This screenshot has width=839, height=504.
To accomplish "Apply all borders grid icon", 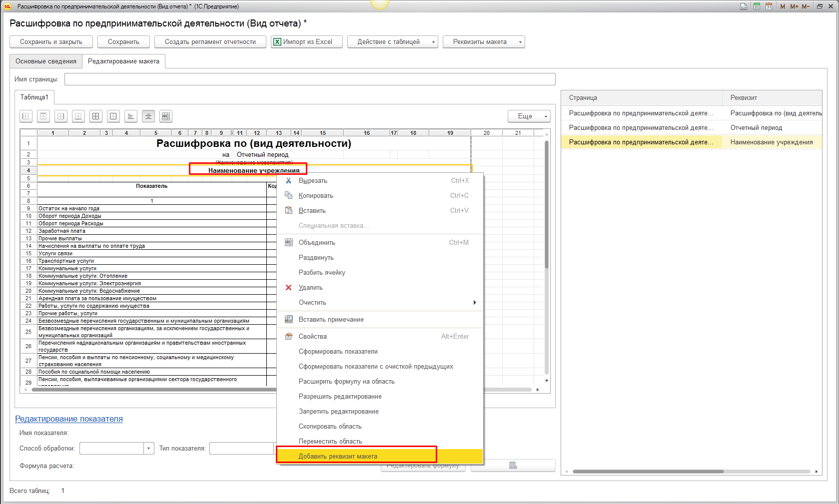I will point(96,116).
